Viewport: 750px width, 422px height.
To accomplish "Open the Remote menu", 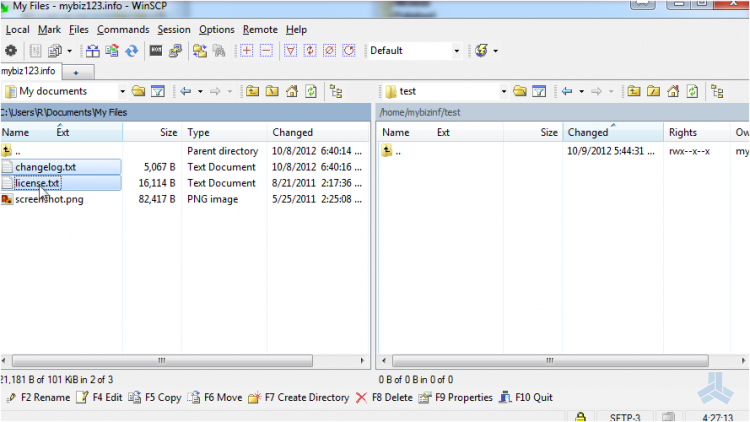I will pyautogui.click(x=260, y=30).
